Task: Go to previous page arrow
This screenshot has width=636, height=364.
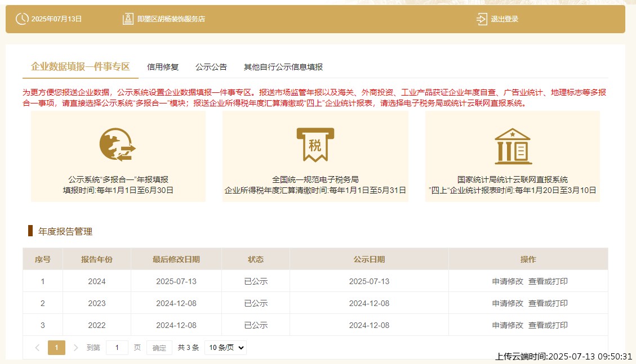Action: tap(37, 347)
